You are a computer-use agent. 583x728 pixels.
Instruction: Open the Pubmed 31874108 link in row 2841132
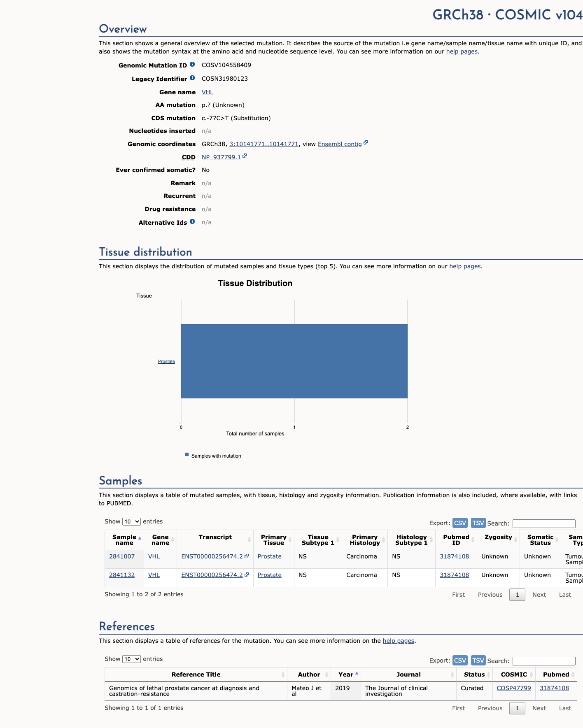454,575
